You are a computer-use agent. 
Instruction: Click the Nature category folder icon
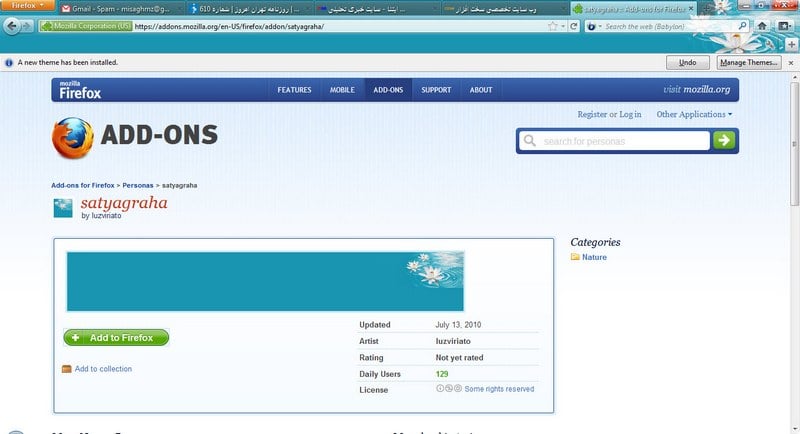coord(575,257)
